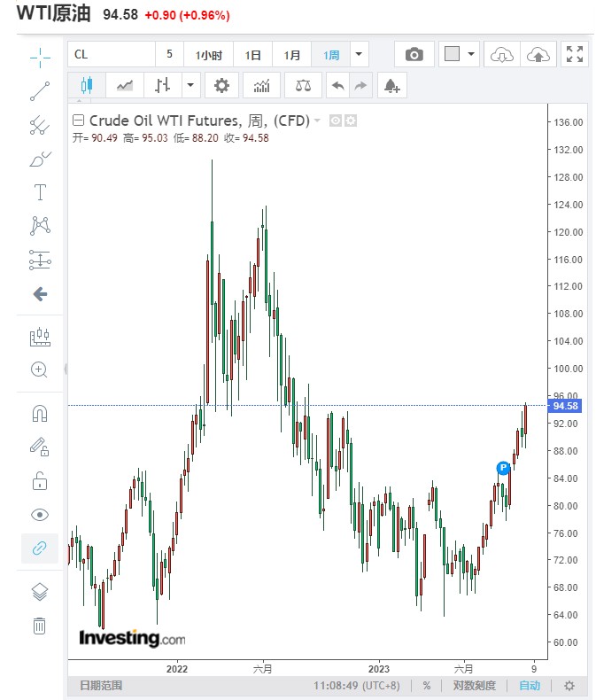Activate the zoom in tool

coord(39,369)
